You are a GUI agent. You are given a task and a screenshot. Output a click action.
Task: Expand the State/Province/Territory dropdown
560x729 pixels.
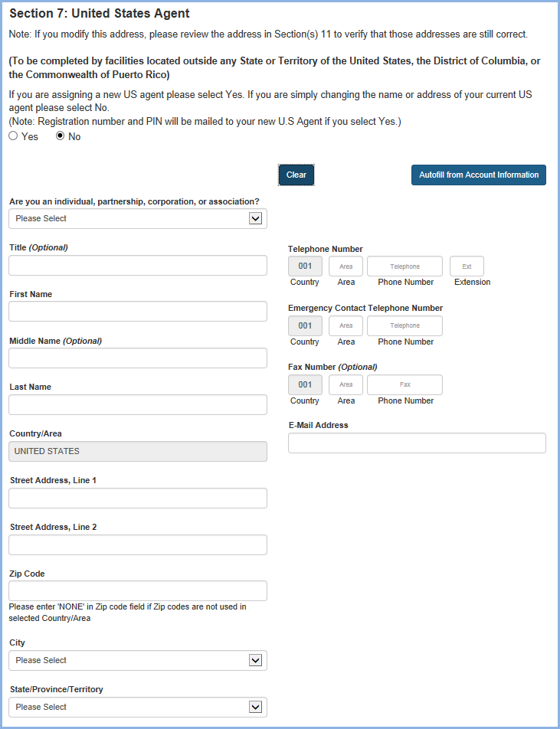tap(138, 708)
